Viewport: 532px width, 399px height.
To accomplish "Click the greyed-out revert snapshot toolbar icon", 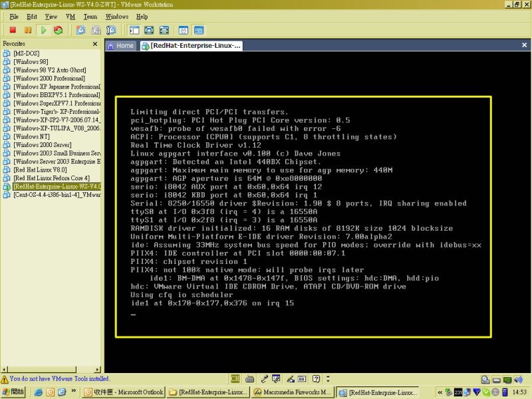I will 96,30.
